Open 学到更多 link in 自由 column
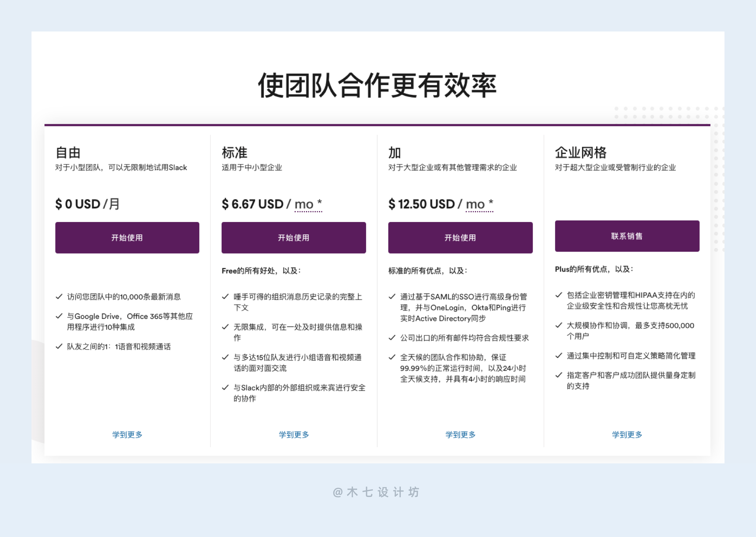 tap(127, 434)
